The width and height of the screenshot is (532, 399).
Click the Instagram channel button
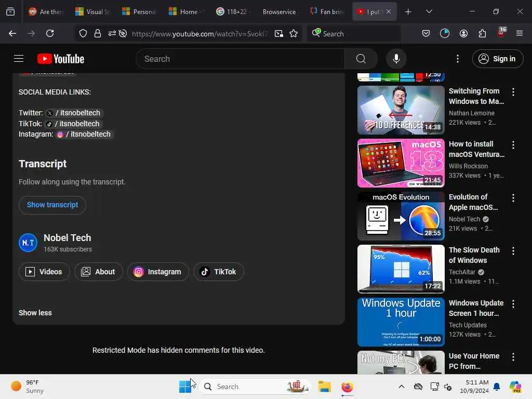pos(158,272)
